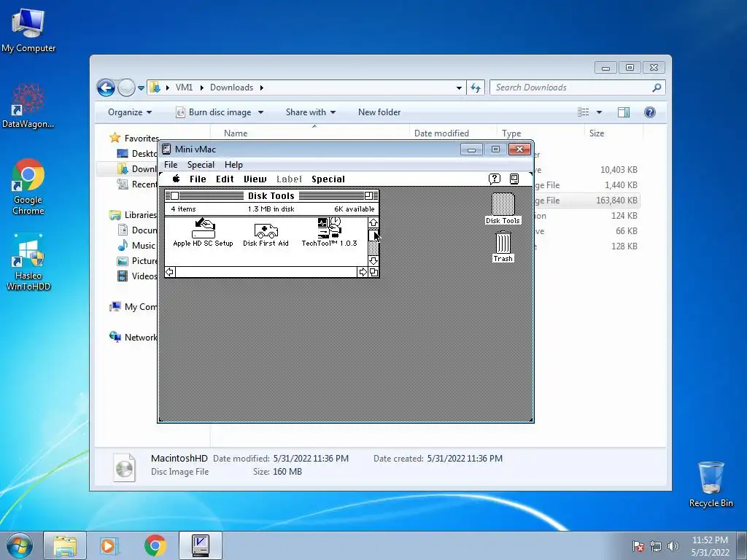Open the Mac File menu
Image resolution: width=747 pixels, height=560 pixels.
click(x=198, y=179)
